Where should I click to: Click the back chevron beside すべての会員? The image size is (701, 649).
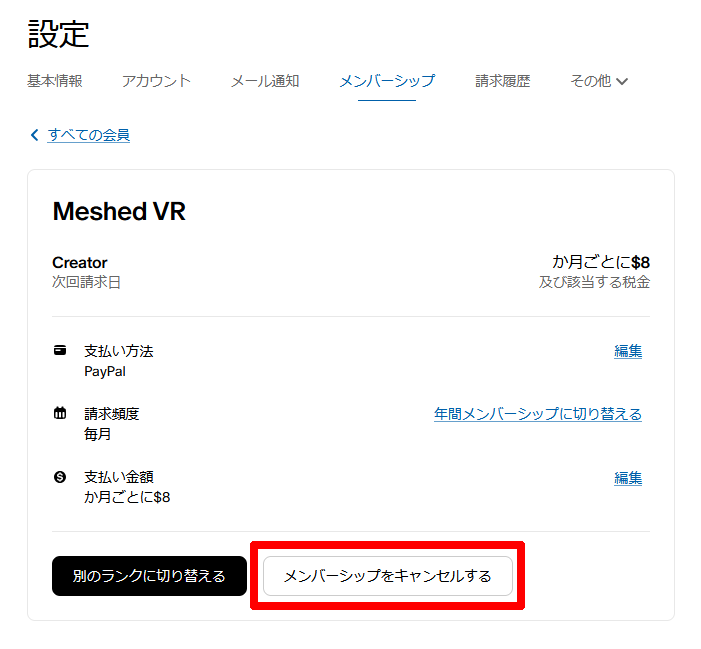tap(34, 135)
